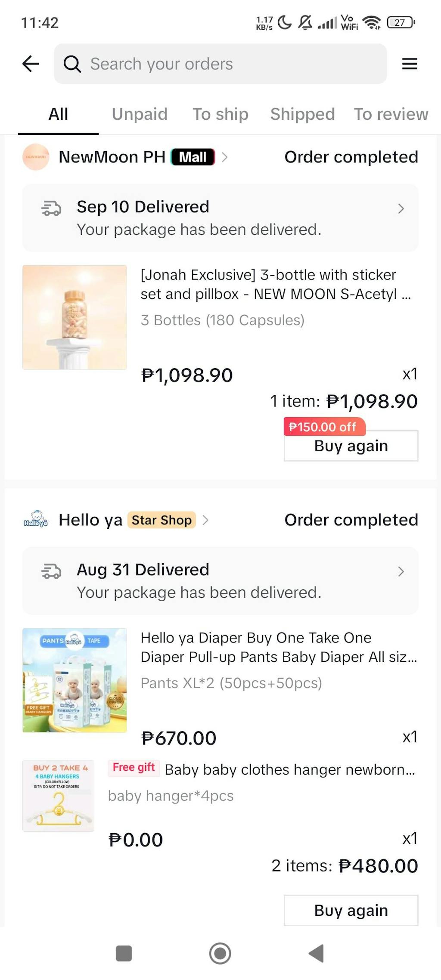Tap the back arrow icon
The height and width of the screenshot is (980, 441).
pyautogui.click(x=31, y=64)
